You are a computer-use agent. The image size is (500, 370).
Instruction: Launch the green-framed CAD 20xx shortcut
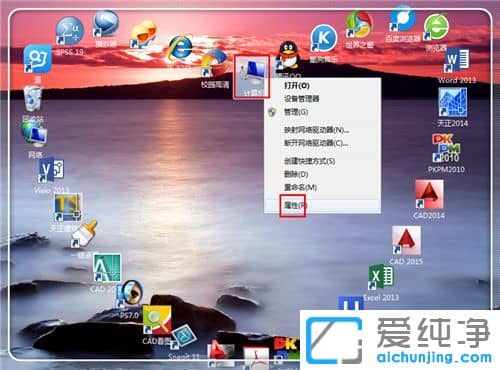pyautogui.click(x=106, y=269)
